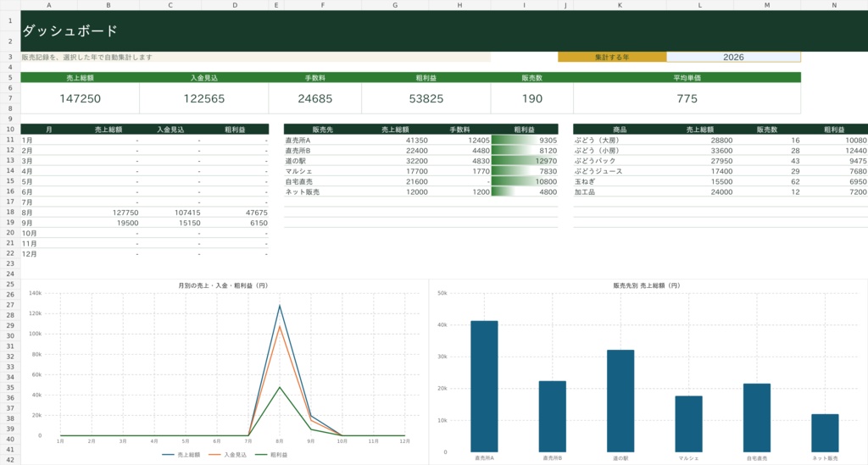
Task: Select row header 7
Action: (10, 98)
